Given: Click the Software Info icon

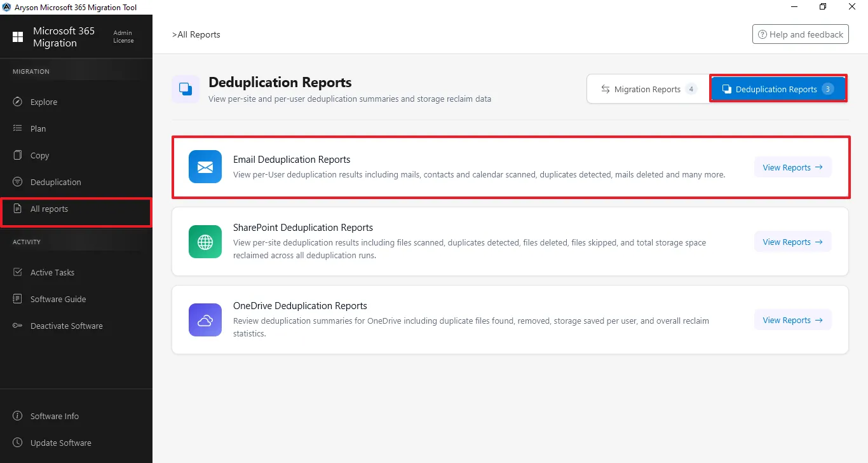Looking at the screenshot, I should (x=18, y=416).
